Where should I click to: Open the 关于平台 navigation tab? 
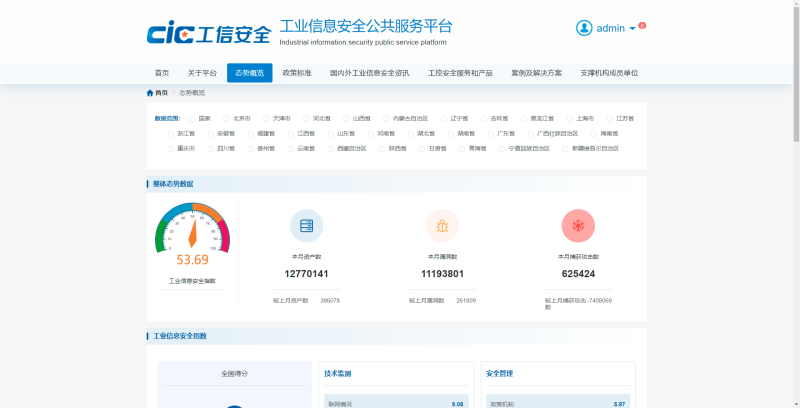pos(202,73)
